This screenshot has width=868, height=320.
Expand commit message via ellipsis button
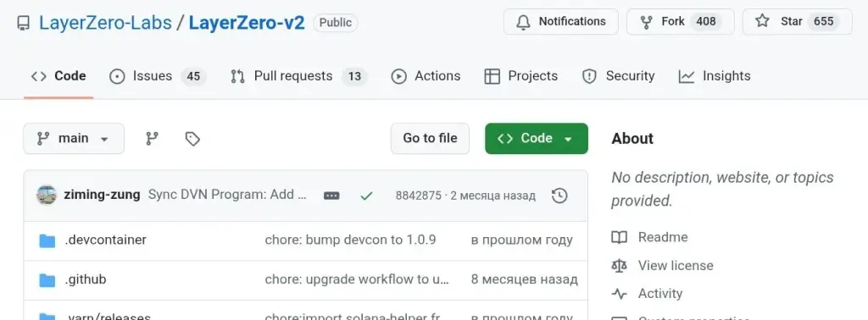(331, 196)
